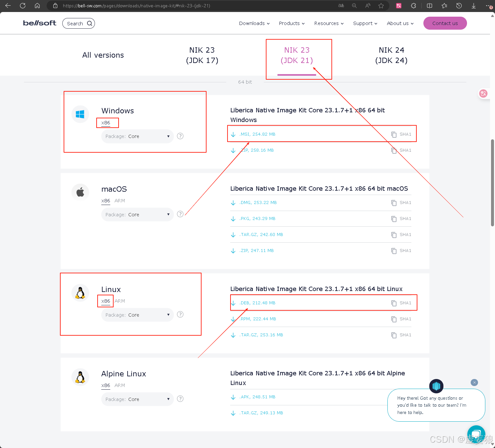The height and width of the screenshot is (448, 495).
Task: Add page to favorites star icon
Action: pyautogui.click(x=381, y=6)
